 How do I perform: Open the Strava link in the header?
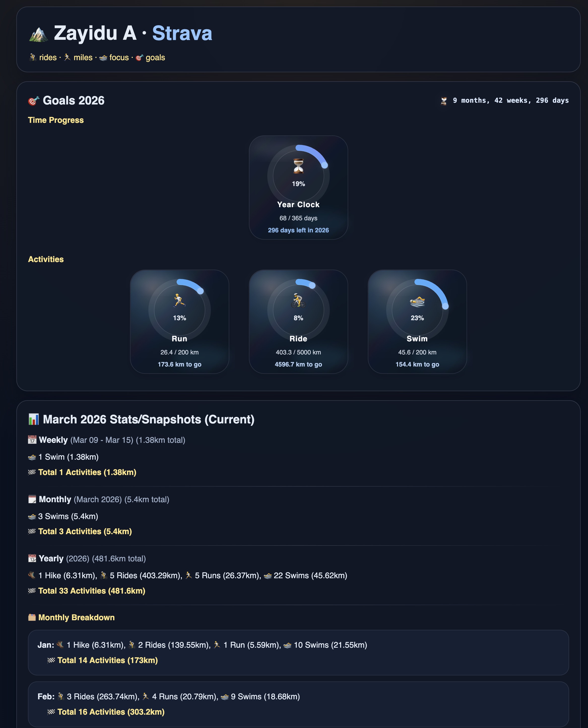coord(182,33)
